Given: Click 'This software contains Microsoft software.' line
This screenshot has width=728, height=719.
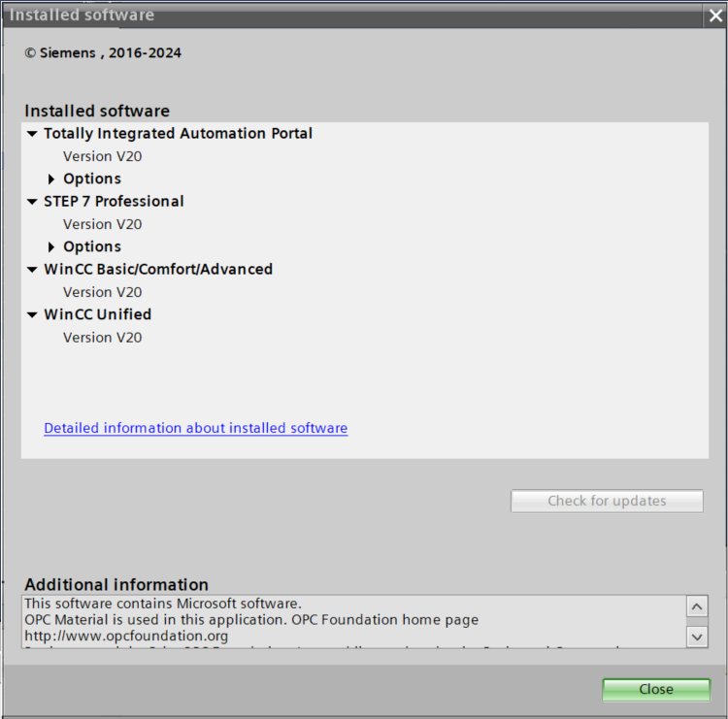Looking at the screenshot, I should click(x=163, y=604).
